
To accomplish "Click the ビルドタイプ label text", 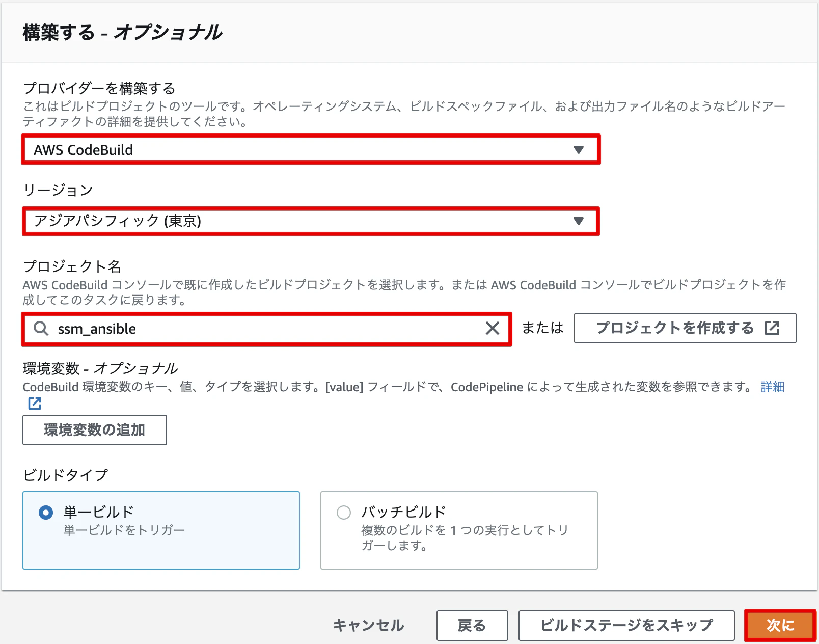I will pos(66,475).
